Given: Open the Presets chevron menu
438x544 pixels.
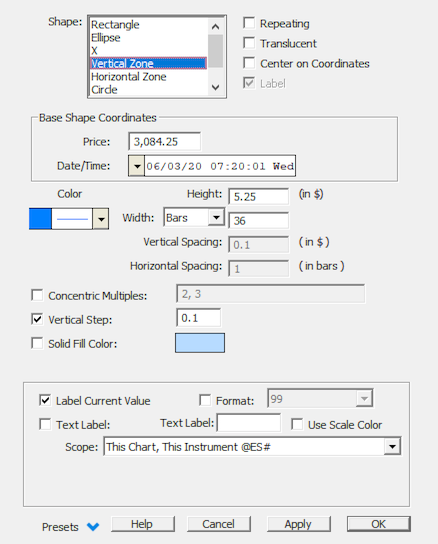Looking at the screenshot, I should tap(93, 527).
